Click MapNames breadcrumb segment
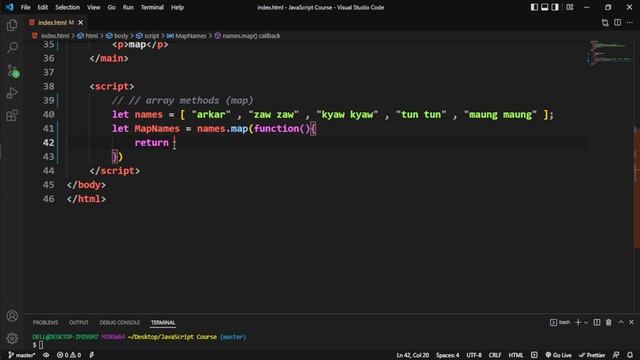 (x=191, y=36)
